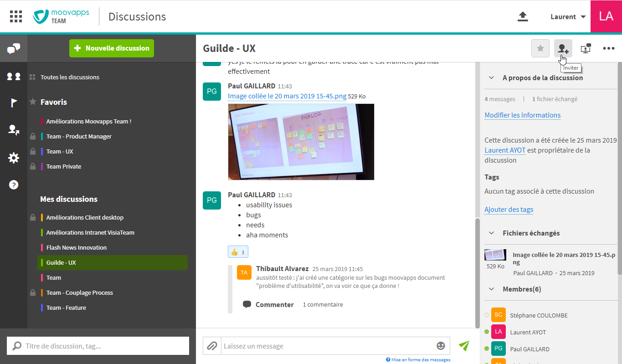Click the SC avatar of Stéphane COULOMBE
This screenshot has height=364, width=622.
pos(499,315)
